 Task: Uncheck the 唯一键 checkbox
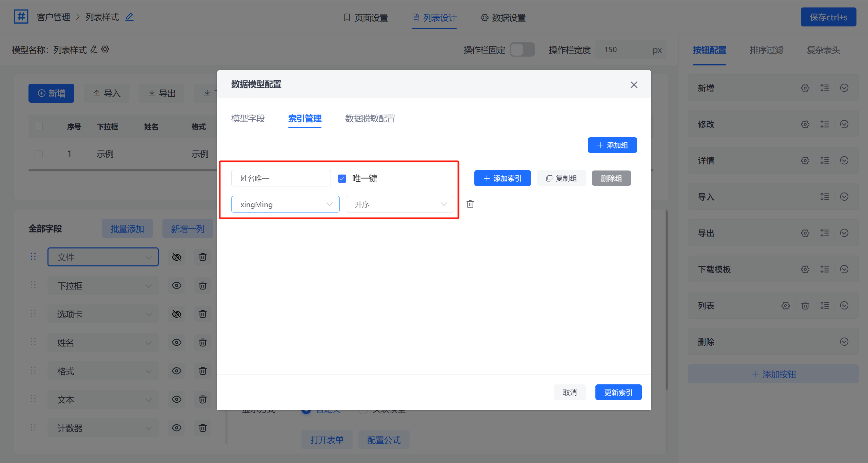(x=342, y=179)
